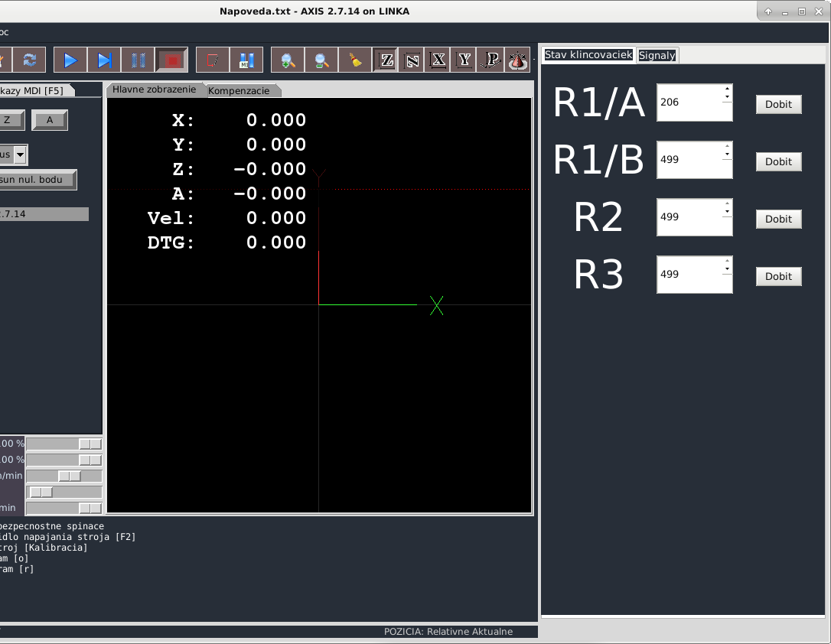
Task: Click the 'napajania stroja [F2]' message line
Action: [x=68, y=537]
